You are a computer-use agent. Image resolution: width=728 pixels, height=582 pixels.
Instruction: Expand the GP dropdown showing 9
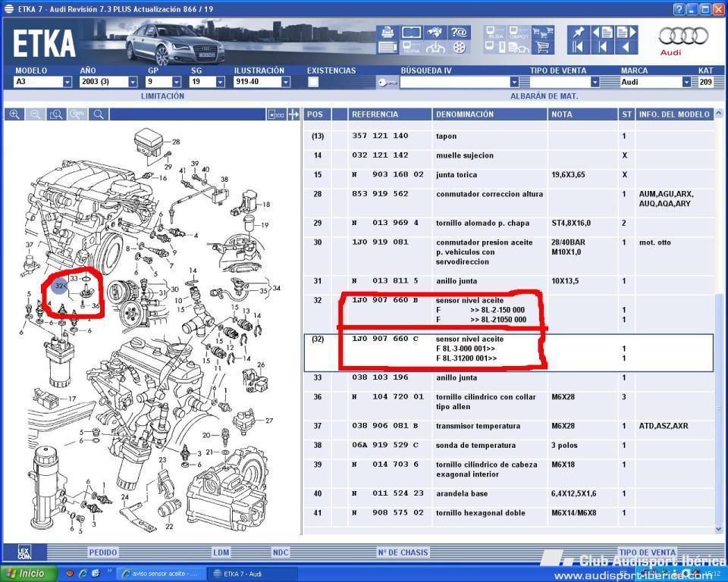point(177,82)
